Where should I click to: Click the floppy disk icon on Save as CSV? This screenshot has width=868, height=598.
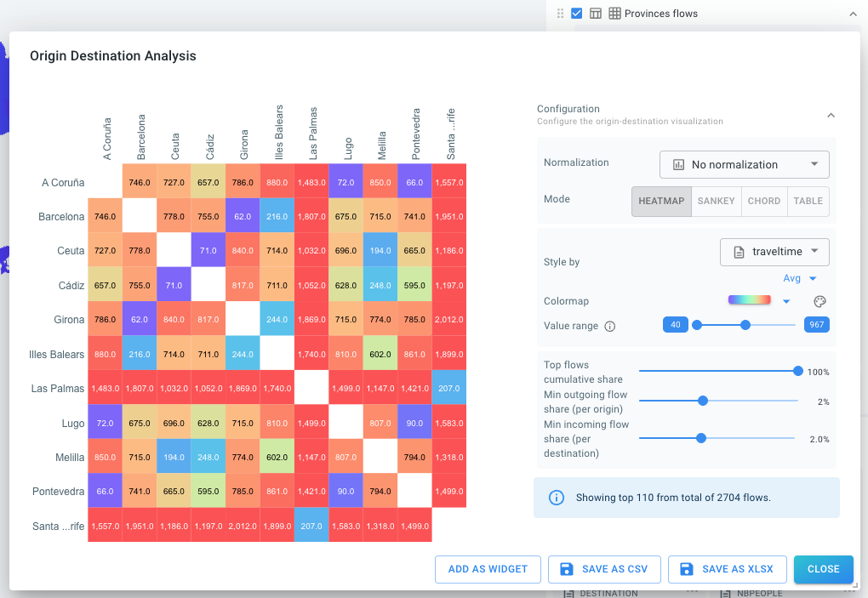[566, 569]
